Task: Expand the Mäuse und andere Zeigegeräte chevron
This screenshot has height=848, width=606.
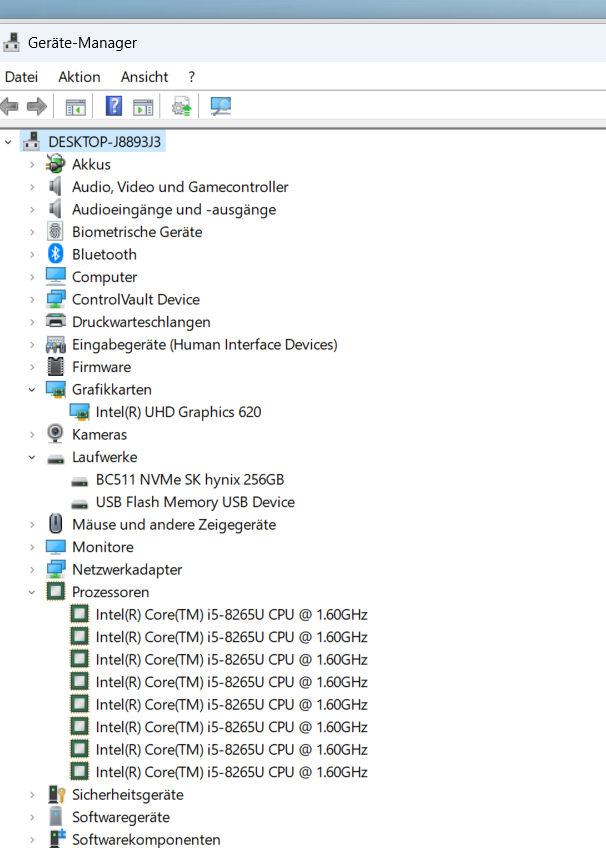Action: click(32, 525)
